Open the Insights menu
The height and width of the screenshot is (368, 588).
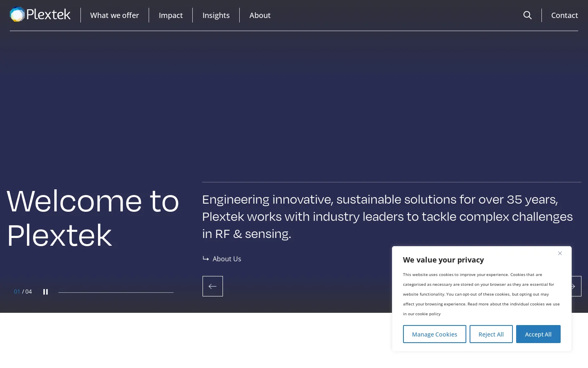(x=216, y=15)
